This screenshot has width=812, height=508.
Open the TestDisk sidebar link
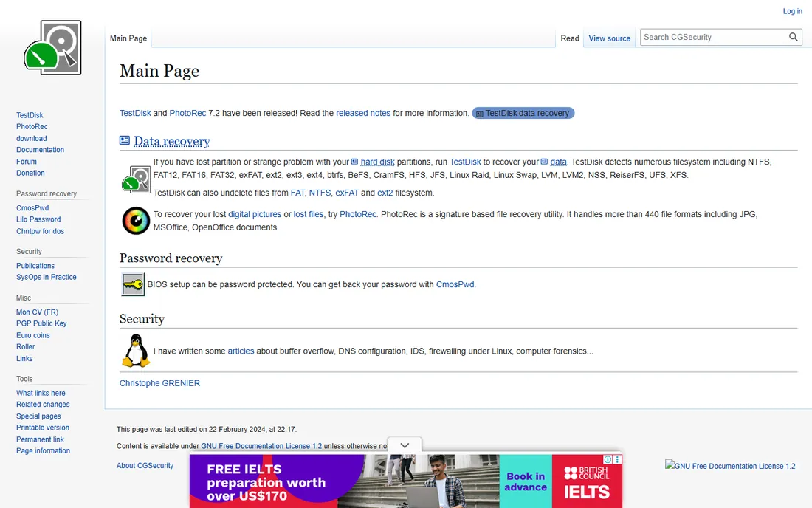[x=30, y=115]
